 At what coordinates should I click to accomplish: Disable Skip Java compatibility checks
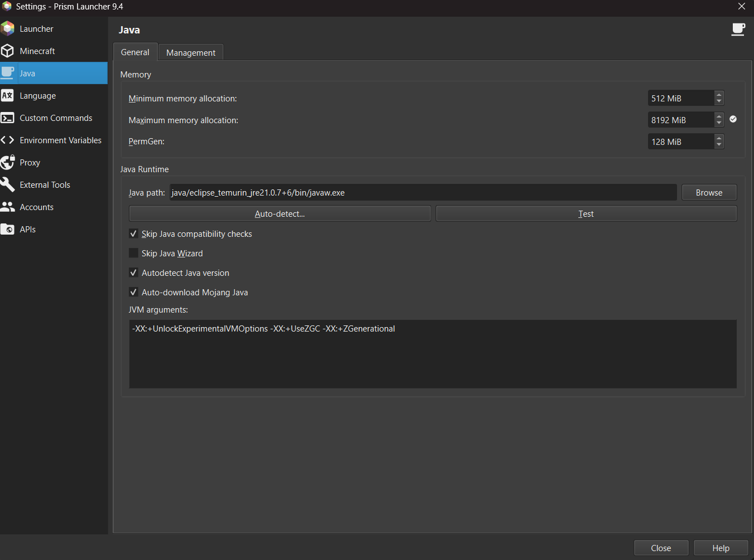point(133,234)
